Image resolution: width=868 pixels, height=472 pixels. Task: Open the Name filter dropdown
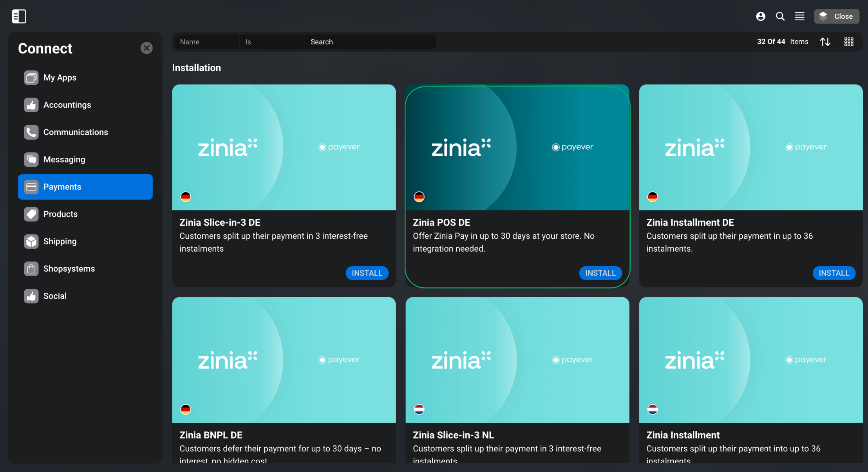point(207,42)
